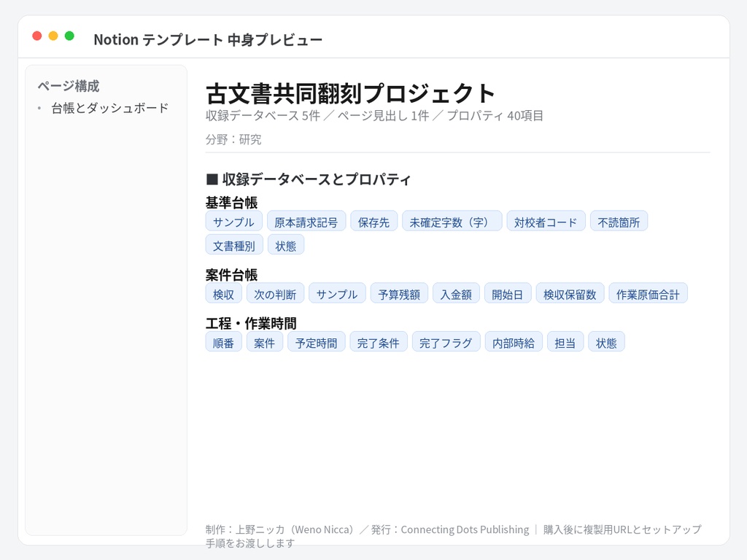Select the 内部時給 property tag

pos(514,342)
